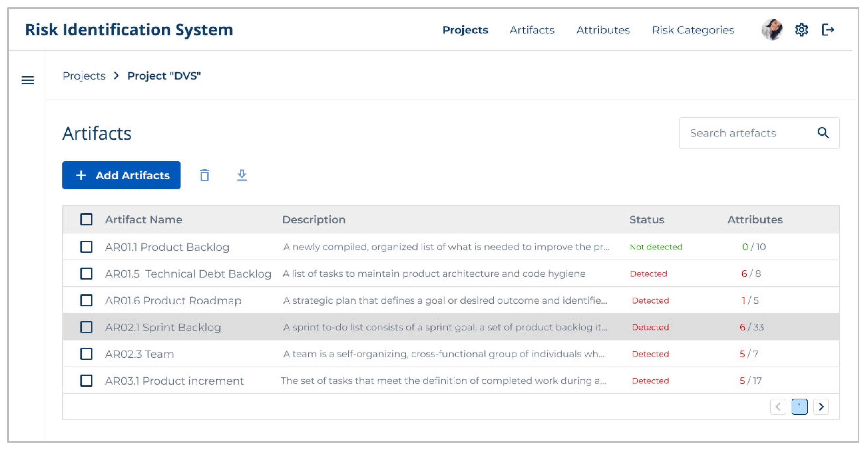Click the trash delete icon
This screenshot has width=868, height=450.
205,175
